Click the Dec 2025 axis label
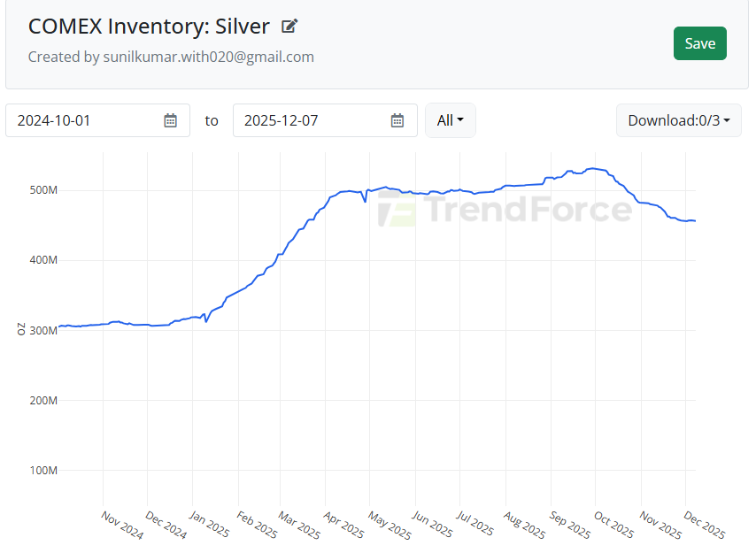The image size is (756, 553). coord(705,526)
